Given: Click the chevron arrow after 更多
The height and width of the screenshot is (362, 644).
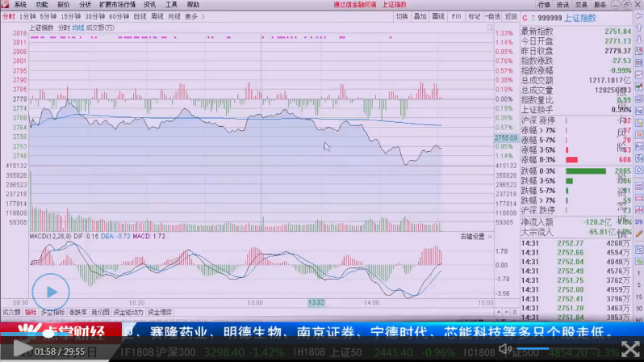Looking at the screenshot, I should click(203, 16).
